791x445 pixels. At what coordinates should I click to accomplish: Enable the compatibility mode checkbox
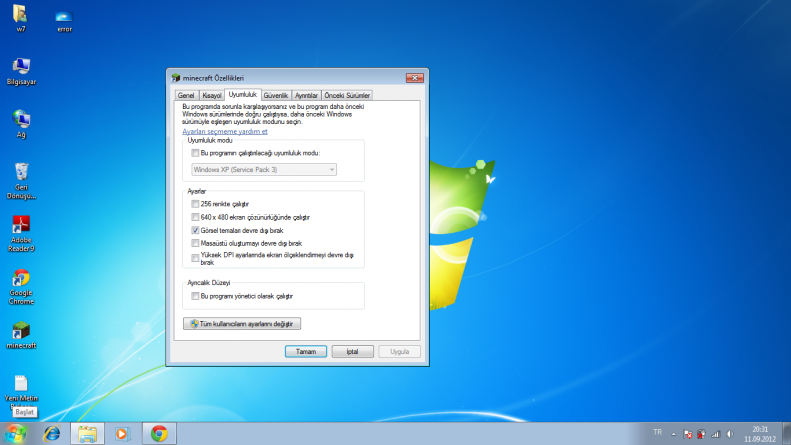(x=195, y=153)
